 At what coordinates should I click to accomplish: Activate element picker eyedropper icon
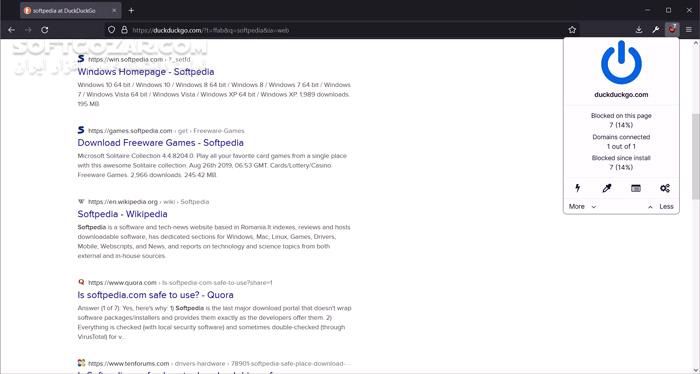tap(607, 188)
